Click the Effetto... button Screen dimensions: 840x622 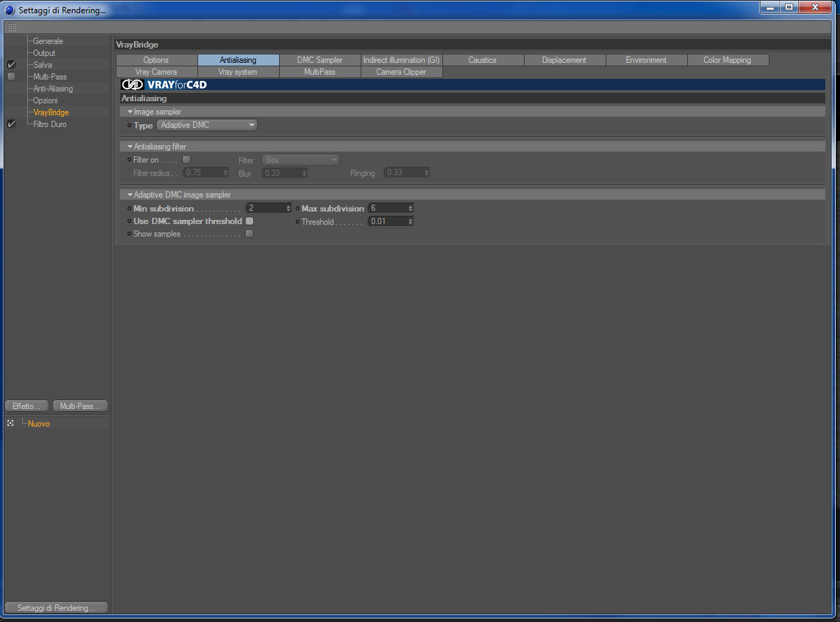pyautogui.click(x=27, y=406)
